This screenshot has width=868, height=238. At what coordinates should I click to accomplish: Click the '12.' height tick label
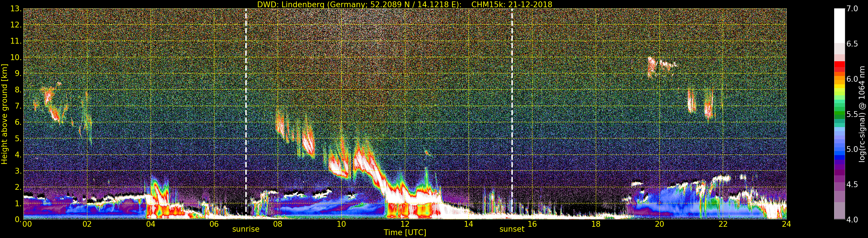[x=16, y=25]
